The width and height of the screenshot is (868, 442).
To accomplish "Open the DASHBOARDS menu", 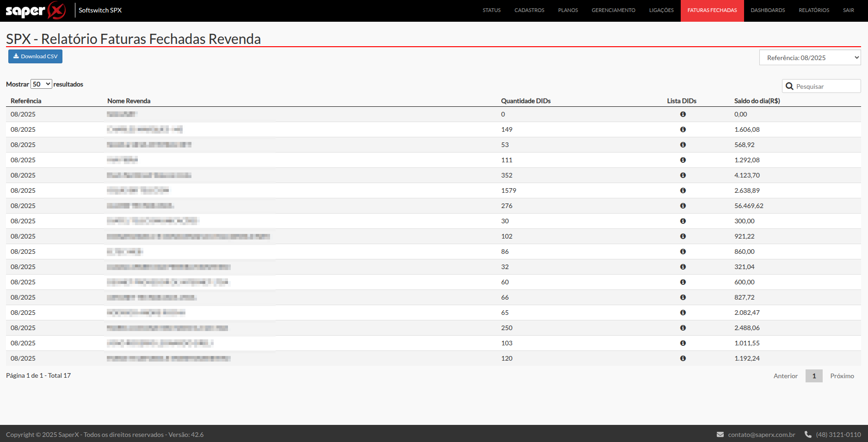I will pos(768,10).
